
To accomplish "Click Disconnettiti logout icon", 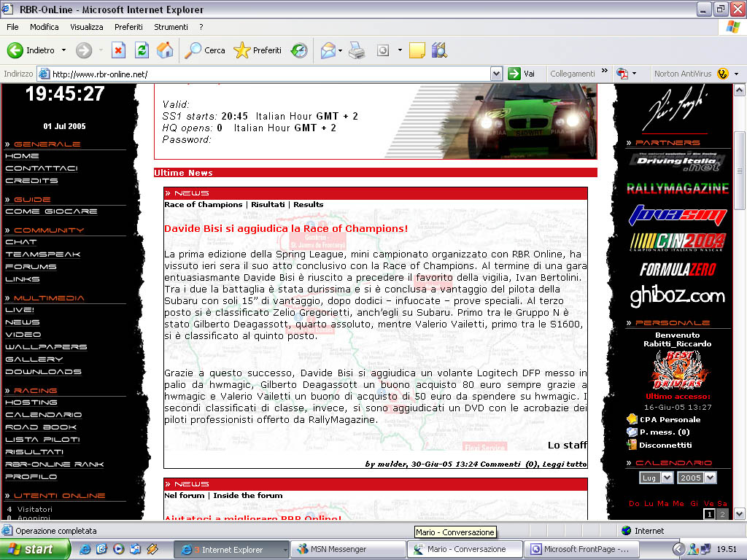I will (x=632, y=445).
